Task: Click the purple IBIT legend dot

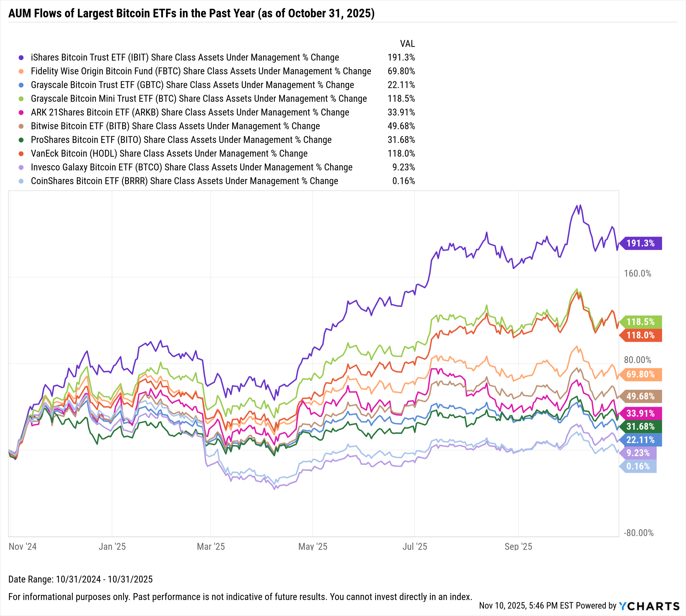Action: [21, 58]
